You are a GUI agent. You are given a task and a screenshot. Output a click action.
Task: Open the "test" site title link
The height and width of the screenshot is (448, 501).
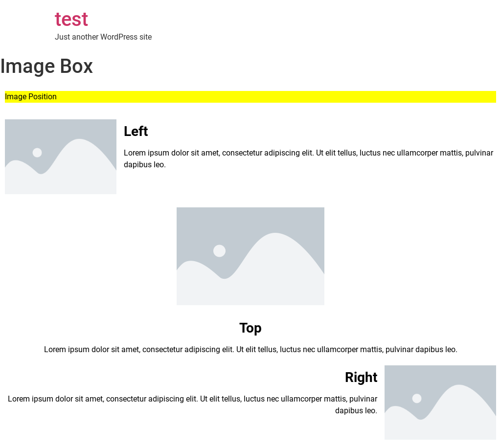(x=71, y=19)
